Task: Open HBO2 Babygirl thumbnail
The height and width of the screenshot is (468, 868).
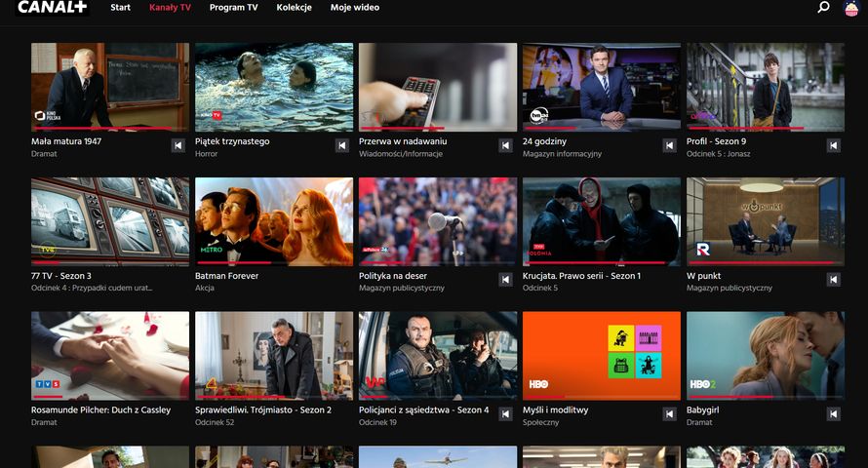Action: (x=766, y=356)
